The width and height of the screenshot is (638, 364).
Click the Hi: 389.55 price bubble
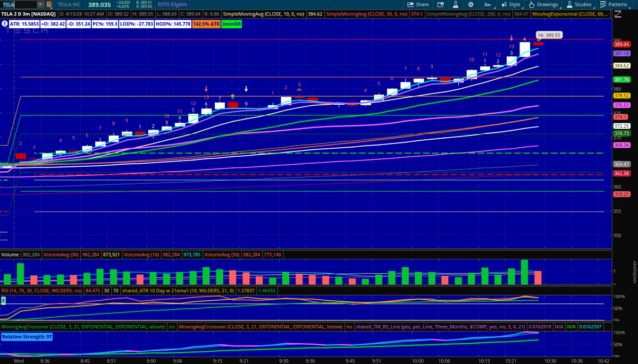point(550,34)
